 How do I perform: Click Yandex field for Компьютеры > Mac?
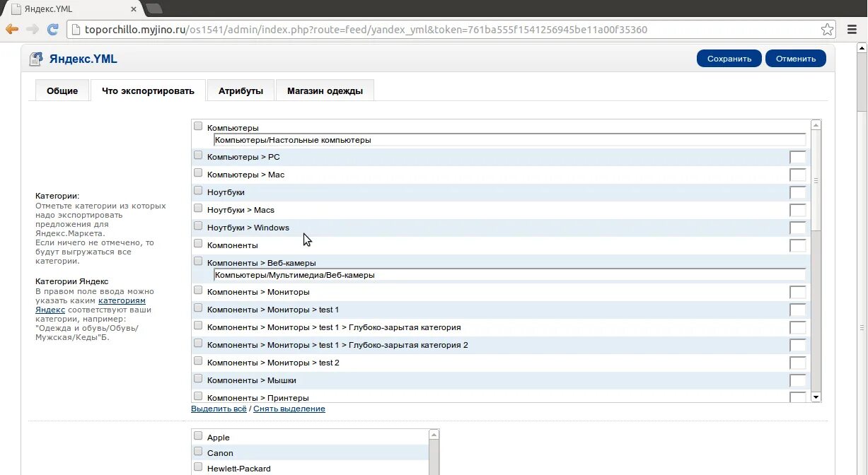[x=798, y=175]
